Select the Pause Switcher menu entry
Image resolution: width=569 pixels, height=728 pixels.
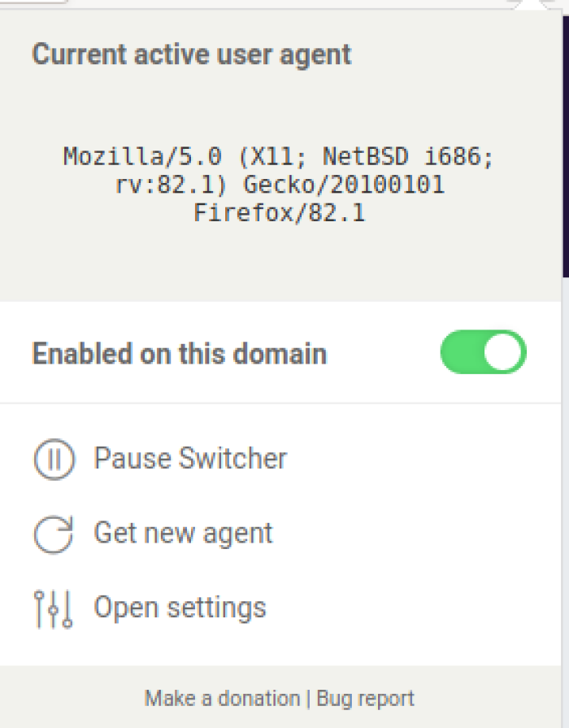point(190,458)
